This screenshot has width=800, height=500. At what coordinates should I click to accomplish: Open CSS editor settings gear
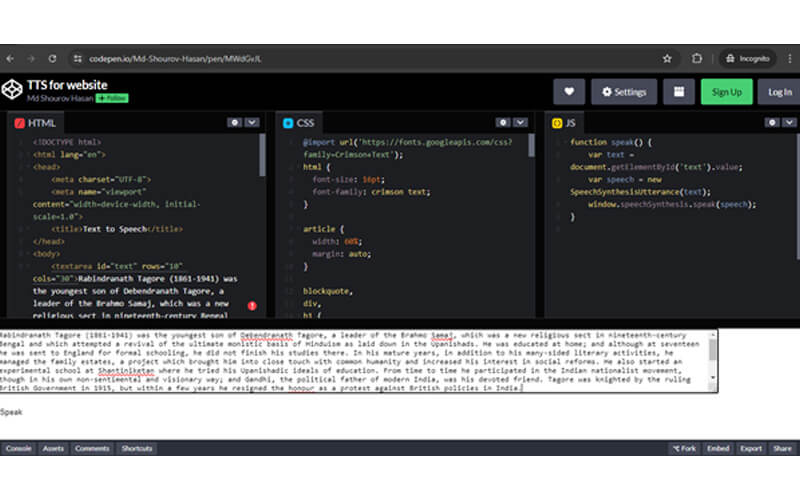503,122
